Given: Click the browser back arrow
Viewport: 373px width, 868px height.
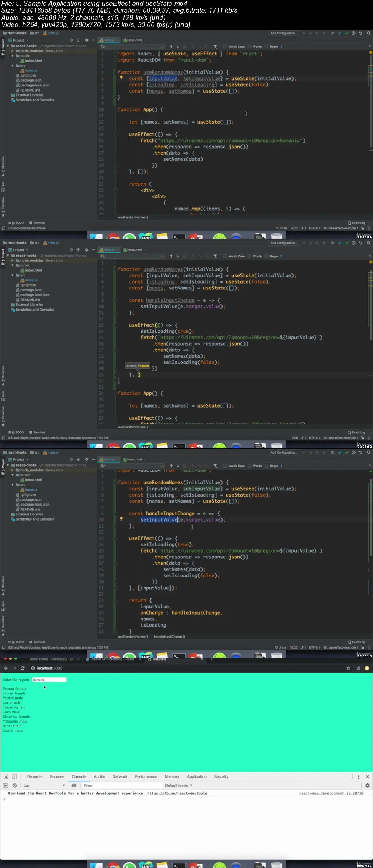Looking at the screenshot, I should tap(6, 668).
